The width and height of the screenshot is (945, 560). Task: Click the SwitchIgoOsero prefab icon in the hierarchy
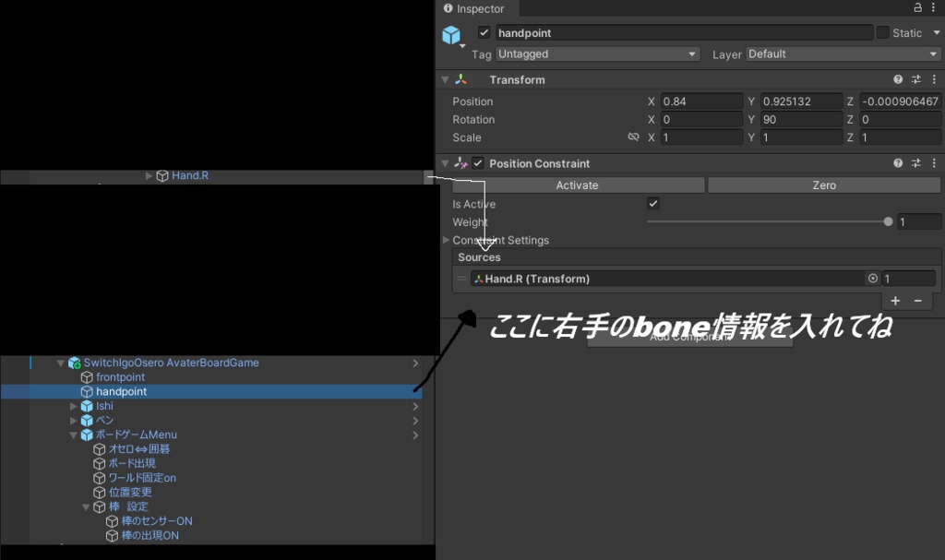75,363
